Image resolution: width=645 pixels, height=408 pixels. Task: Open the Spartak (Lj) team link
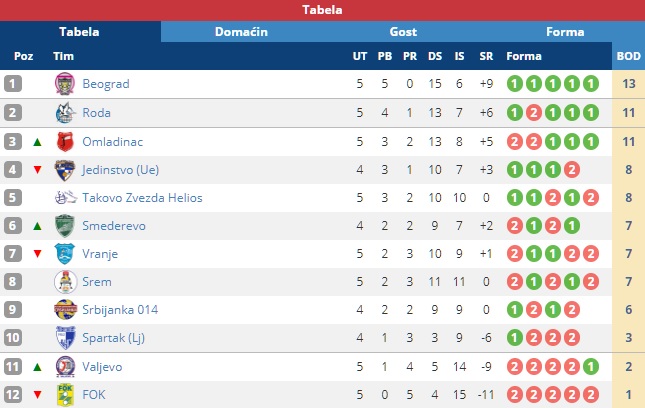point(112,339)
